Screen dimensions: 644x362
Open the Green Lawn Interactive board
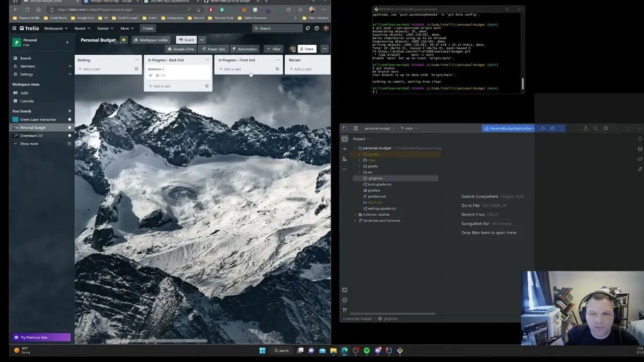pos(38,120)
